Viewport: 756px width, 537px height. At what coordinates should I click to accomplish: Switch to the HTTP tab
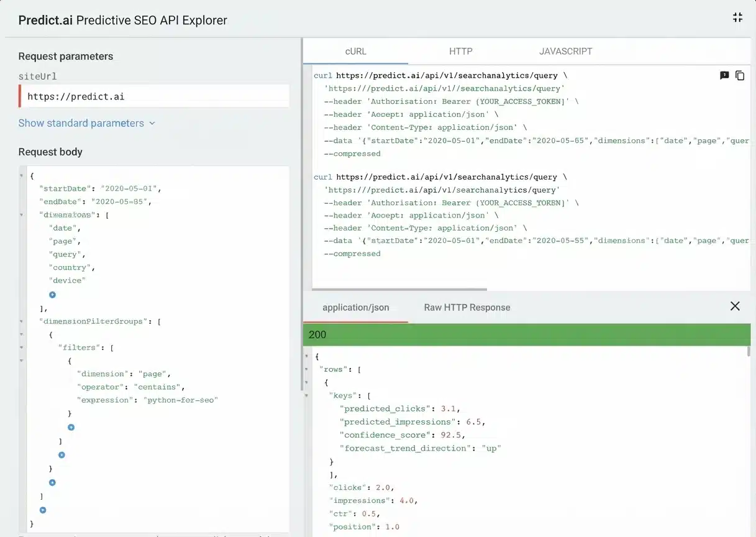(461, 52)
